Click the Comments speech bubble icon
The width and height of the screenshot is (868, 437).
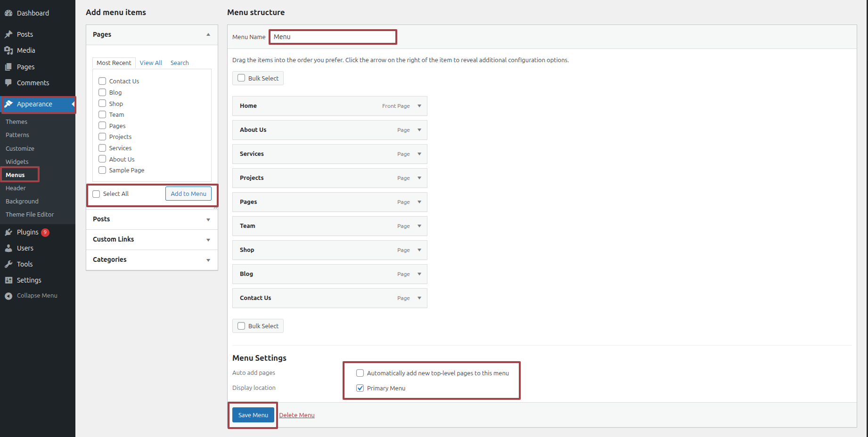(x=8, y=83)
